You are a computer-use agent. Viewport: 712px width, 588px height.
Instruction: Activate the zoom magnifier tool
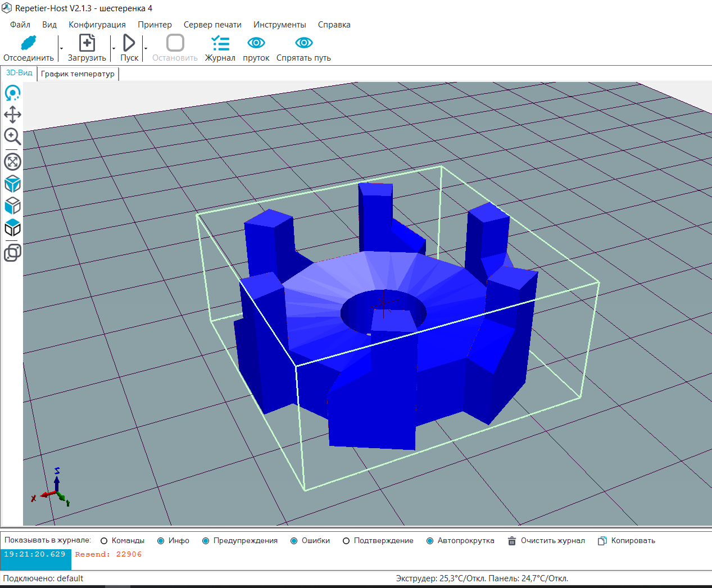click(12, 136)
